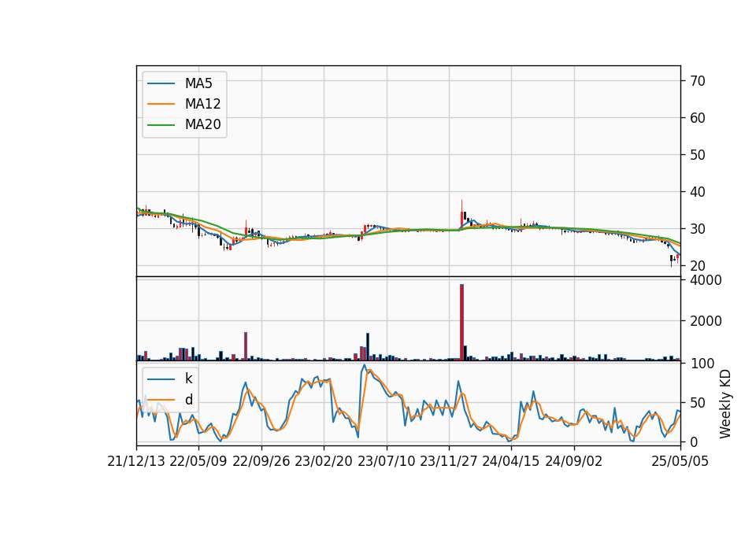This screenshot has width=756, height=543.
Task: Click the price axis value 70
Action: click(x=698, y=81)
